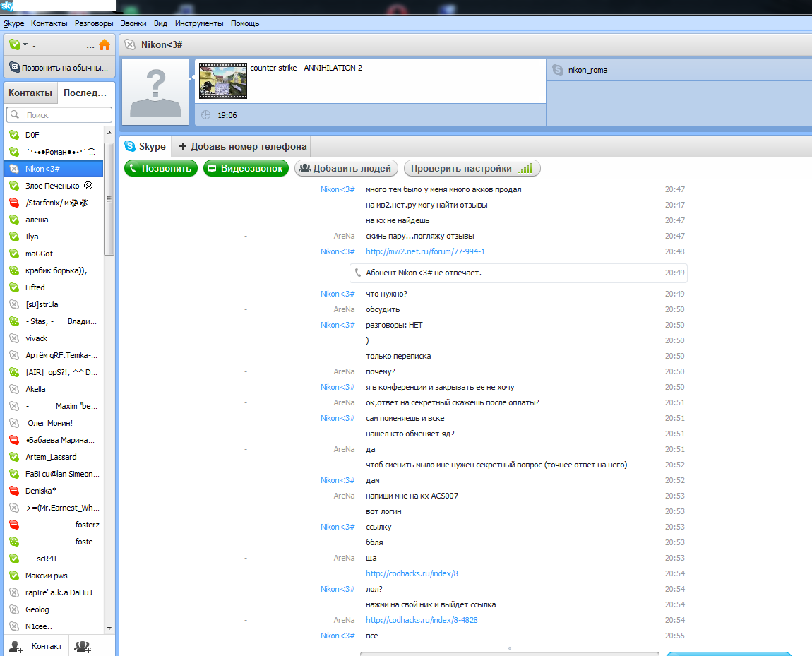Image resolution: width=812 pixels, height=656 pixels.
Task: Select contact scR4T
Action: [x=54, y=559]
